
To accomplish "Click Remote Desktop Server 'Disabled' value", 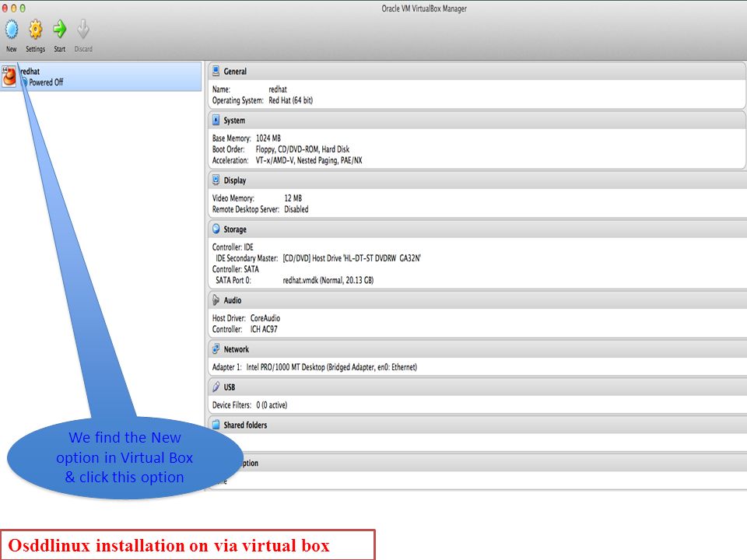I will [x=296, y=209].
